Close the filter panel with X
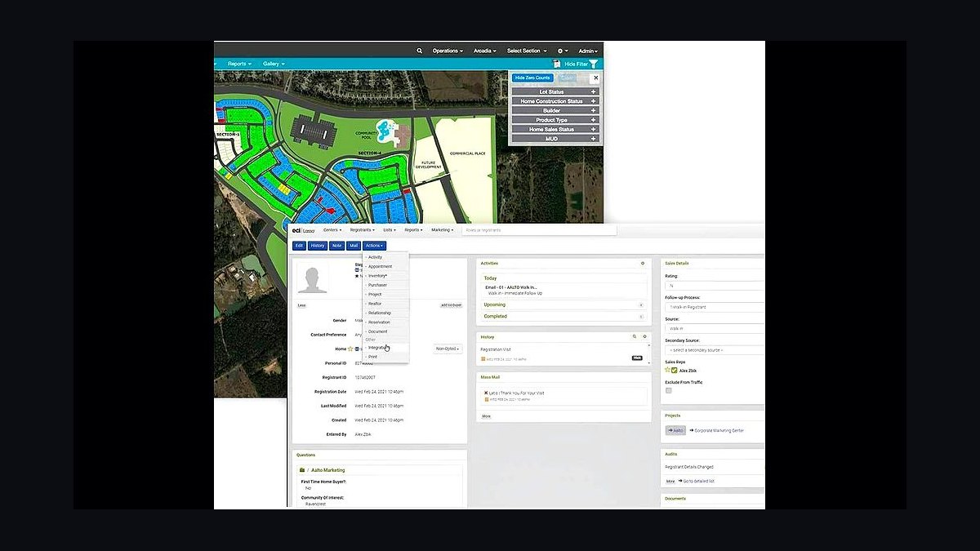Image resolution: width=980 pixels, height=551 pixels. (x=595, y=78)
